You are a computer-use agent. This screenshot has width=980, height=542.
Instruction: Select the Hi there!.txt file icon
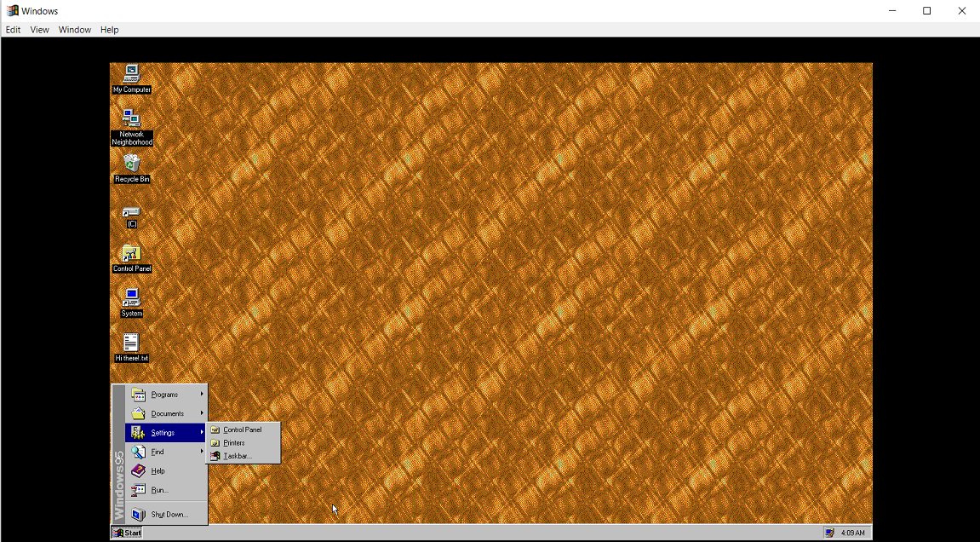coord(131,348)
